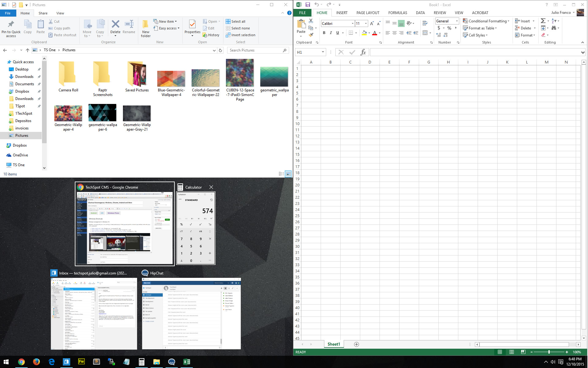Viewport: 588px width, 368px height.
Task: Open the PAGE LAYOUT tab
Action: (x=368, y=13)
